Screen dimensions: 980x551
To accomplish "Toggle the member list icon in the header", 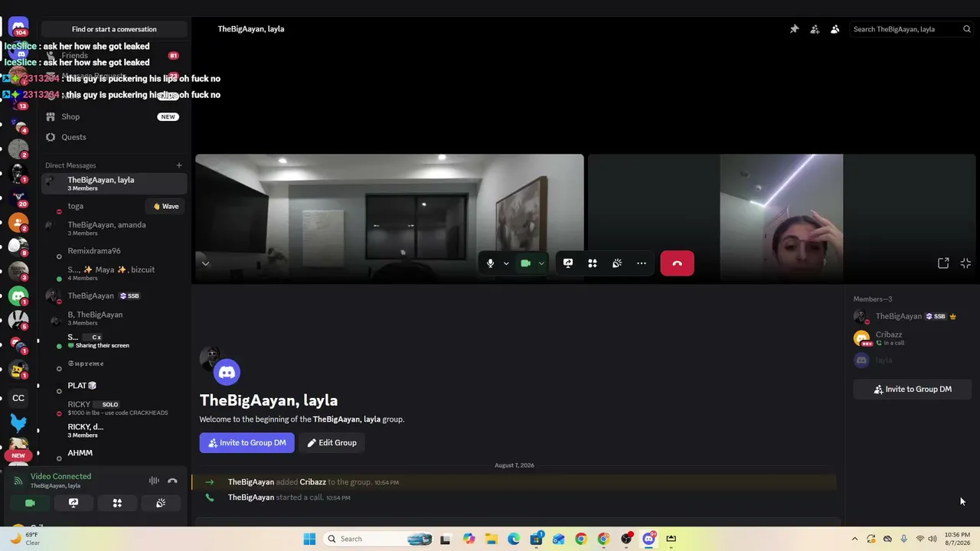I will (835, 29).
